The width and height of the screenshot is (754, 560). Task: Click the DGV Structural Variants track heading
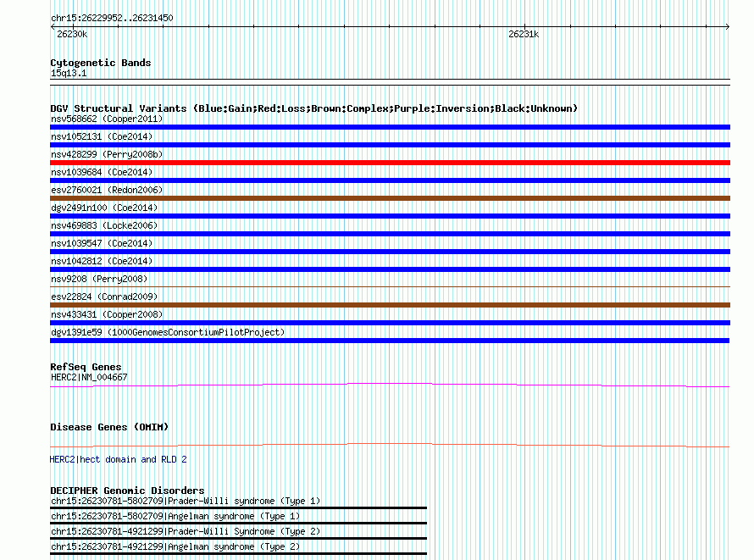[x=313, y=108]
